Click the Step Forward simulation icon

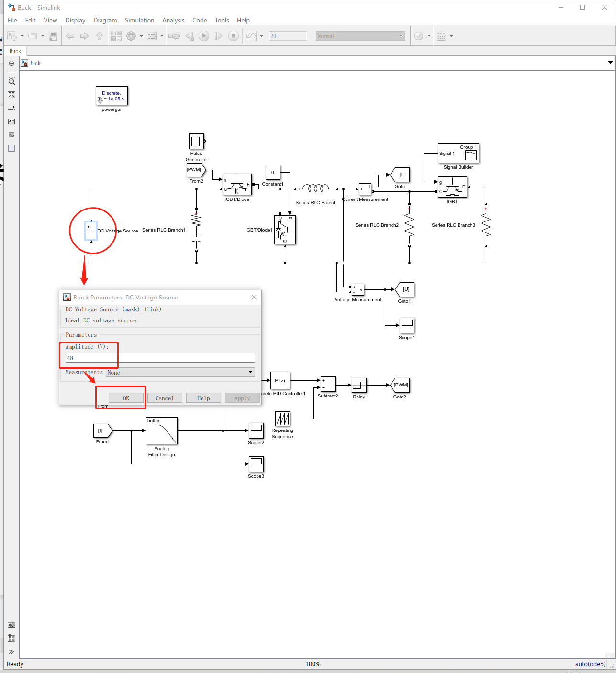(x=219, y=36)
